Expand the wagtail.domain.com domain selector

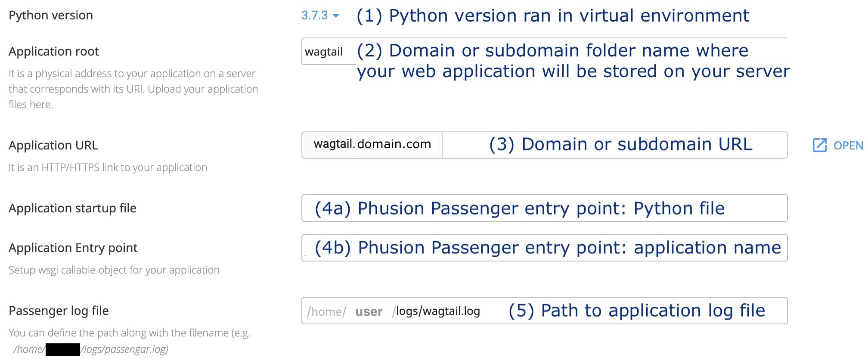tap(372, 145)
